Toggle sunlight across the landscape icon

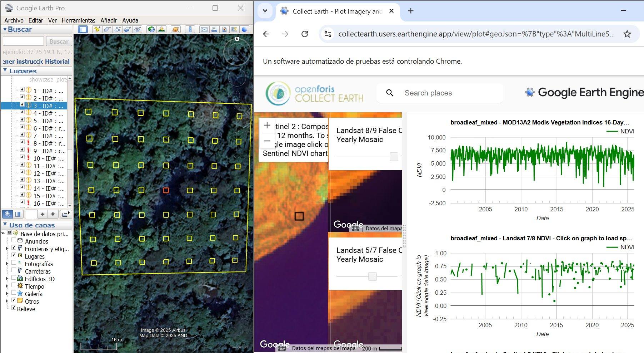pos(162,29)
